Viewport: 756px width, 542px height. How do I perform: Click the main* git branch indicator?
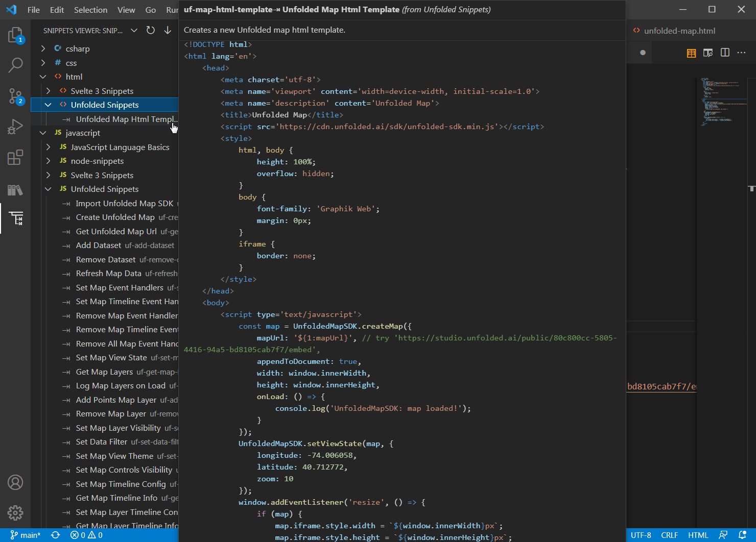click(25, 535)
